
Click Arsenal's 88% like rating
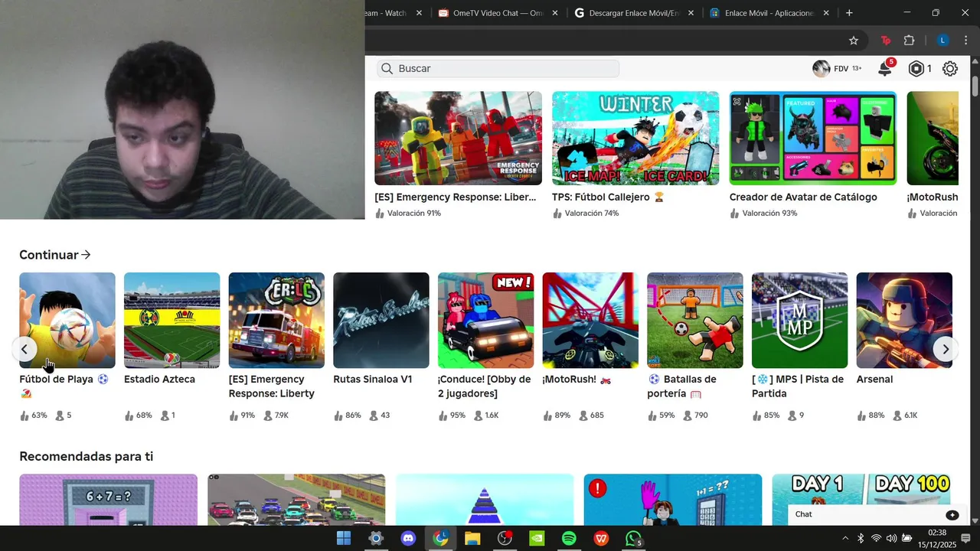871,416
